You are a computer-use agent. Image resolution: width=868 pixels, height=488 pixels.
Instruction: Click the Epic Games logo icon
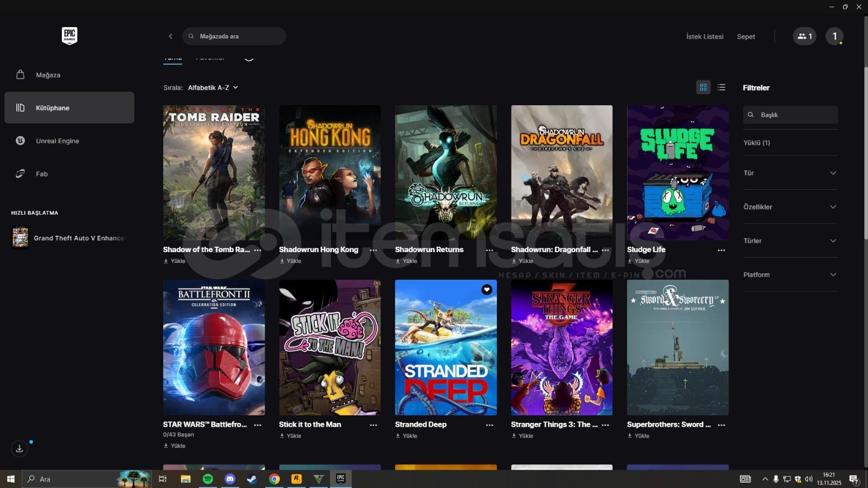[69, 36]
